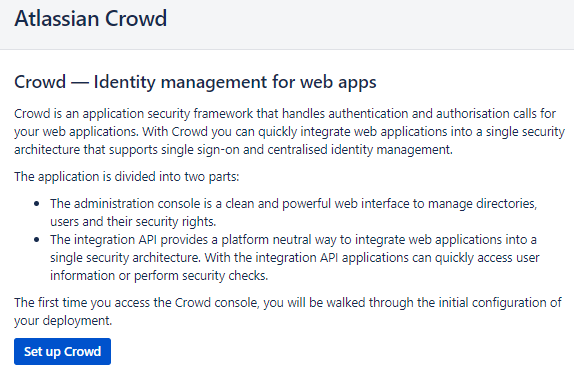Click the text perform security checks
The width and height of the screenshot is (574, 370).
click(x=201, y=276)
